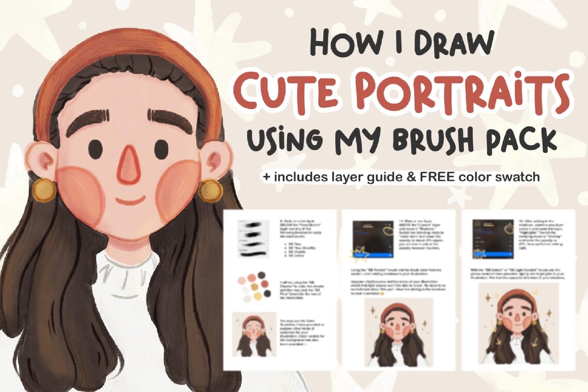
Task: Select the thickest bottom brush stroke sample
Action: (252, 255)
